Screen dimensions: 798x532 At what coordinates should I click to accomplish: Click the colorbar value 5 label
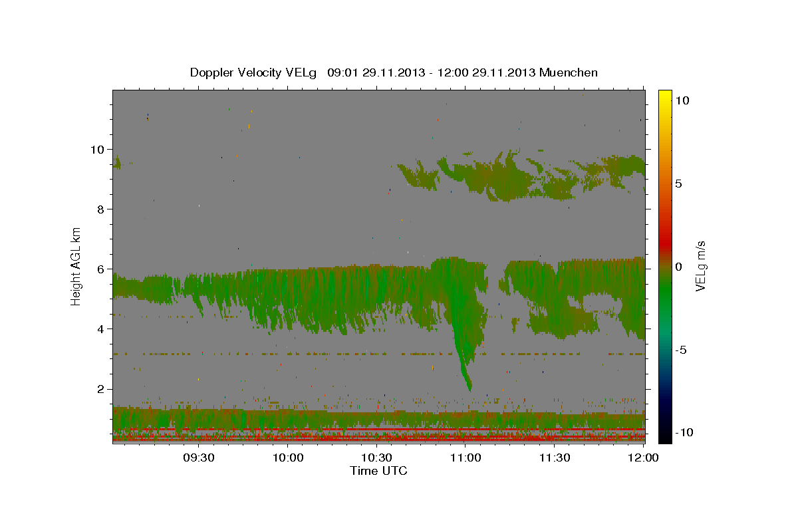tap(678, 184)
